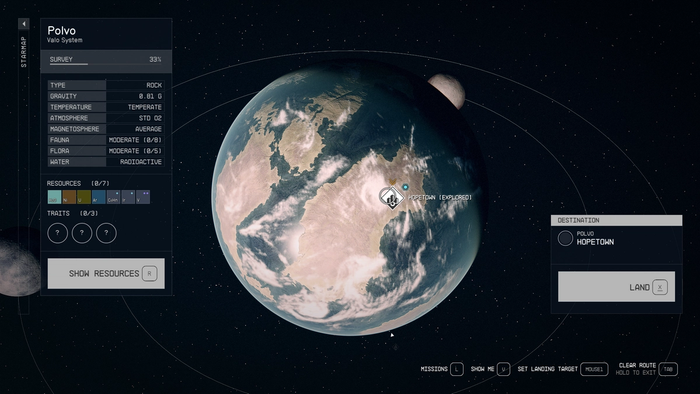Click the Hopetown settlement landing marker
Viewport: 700px width, 394px height.
click(x=392, y=197)
